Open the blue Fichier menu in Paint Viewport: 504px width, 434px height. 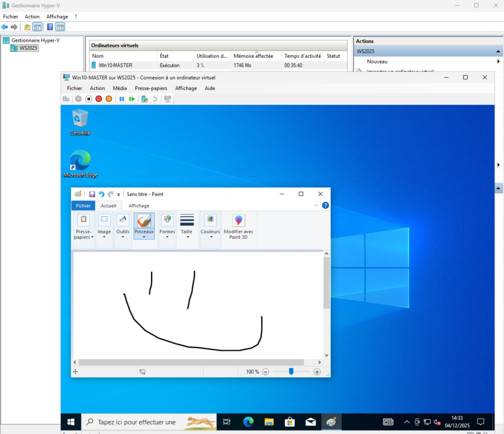(83, 206)
